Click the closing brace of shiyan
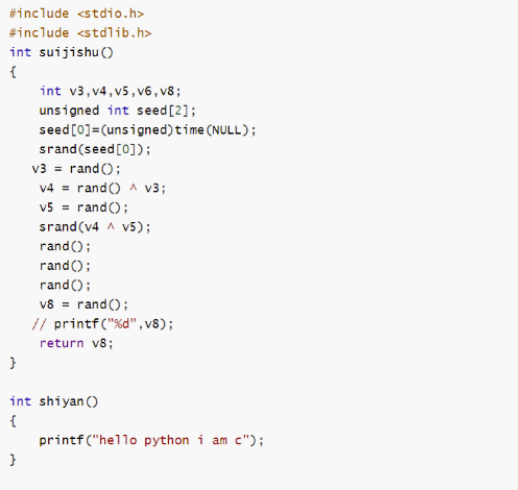Viewport: 518px width, 490px height. [x=13, y=460]
